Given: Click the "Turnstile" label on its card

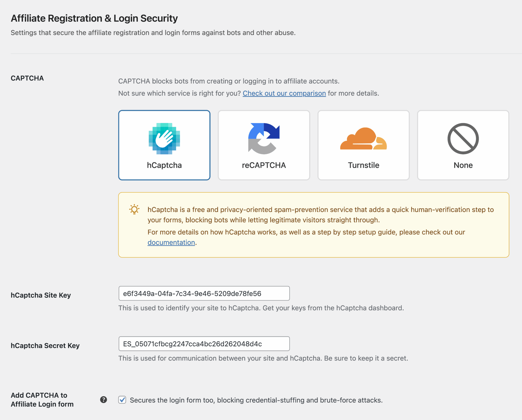Looking at the screenshot, I should coord(363,165).
